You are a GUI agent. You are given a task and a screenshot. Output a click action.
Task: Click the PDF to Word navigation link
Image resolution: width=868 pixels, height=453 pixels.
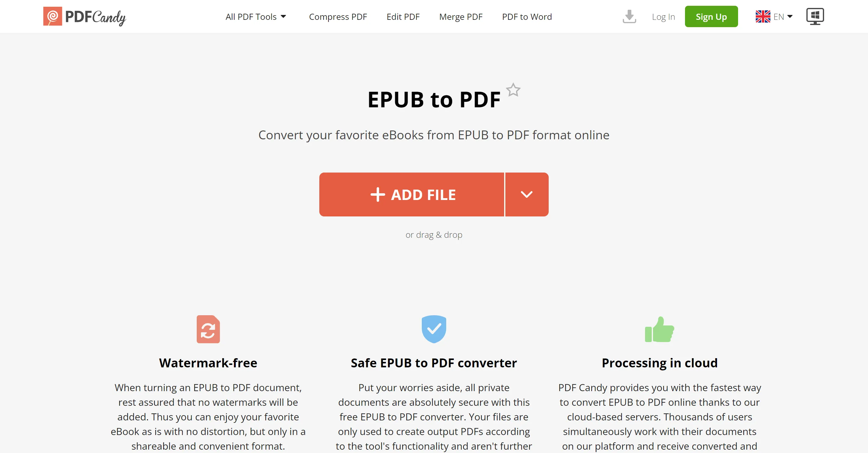[x=526, y=17]
